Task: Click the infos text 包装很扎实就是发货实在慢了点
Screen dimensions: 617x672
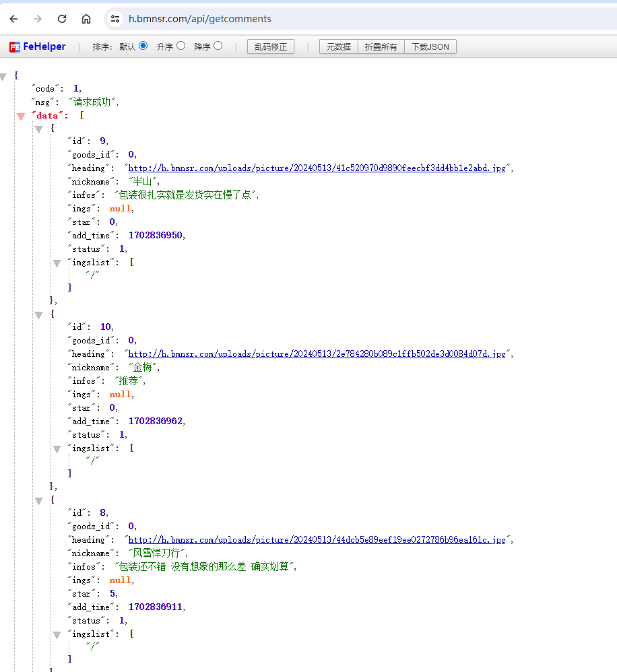Action: tap(185, 195)
